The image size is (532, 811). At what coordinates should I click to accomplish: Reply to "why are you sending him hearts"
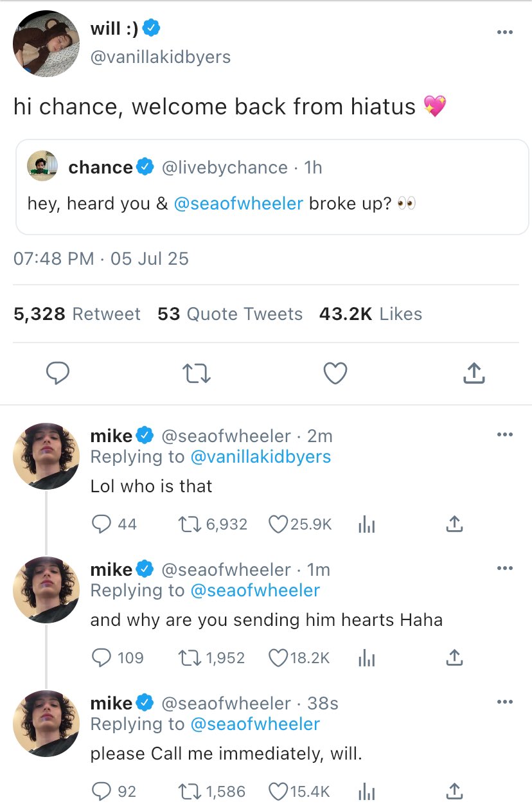click(102, 658)
